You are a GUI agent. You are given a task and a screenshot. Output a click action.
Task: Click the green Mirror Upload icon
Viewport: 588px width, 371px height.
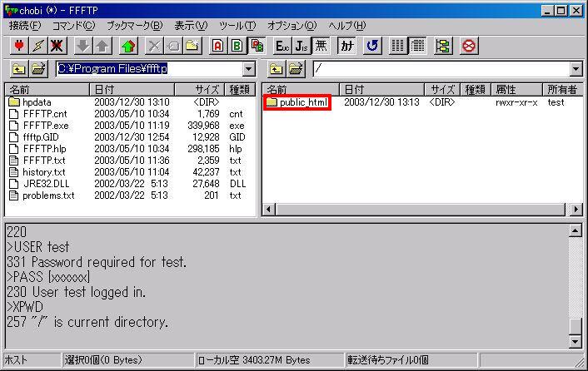128,45
